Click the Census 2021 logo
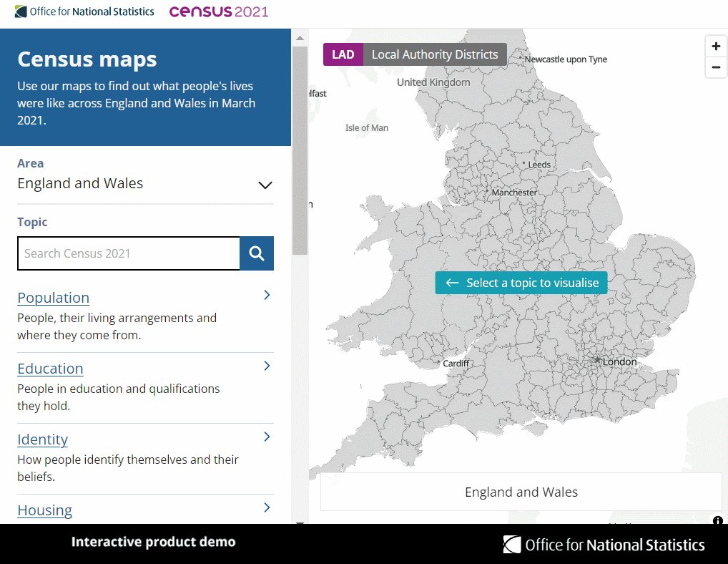Screen dimensions: 728x564 tap(218, 11)
